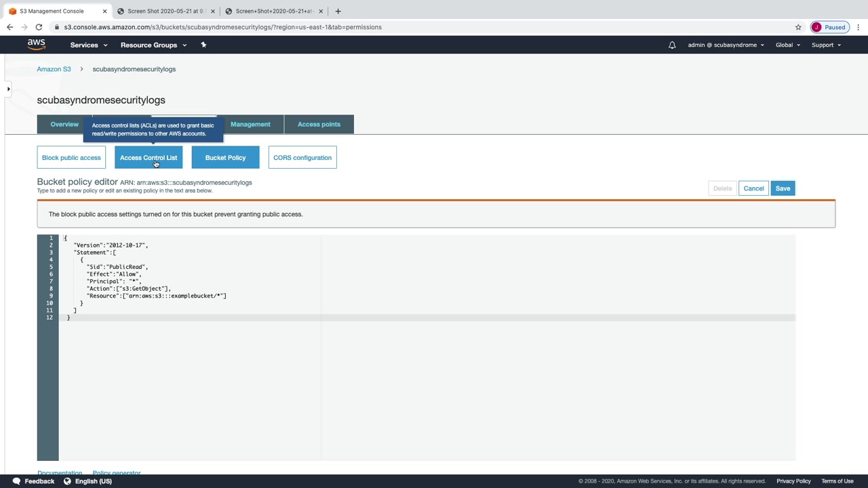The height and width of the screenshot is (488, 868).
Task: Click the "Action":["s3:GetObject"] line
Action: [x=129, y=289]
